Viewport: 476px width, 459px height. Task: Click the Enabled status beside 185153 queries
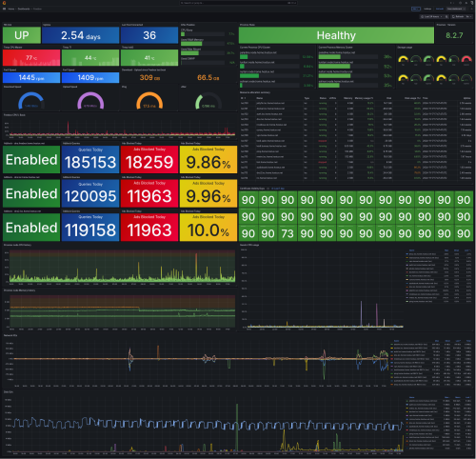31,160
